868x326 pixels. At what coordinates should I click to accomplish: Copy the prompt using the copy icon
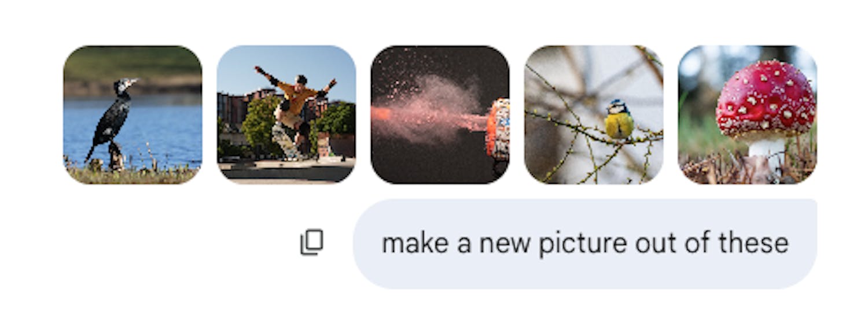(x=311, y=243)
